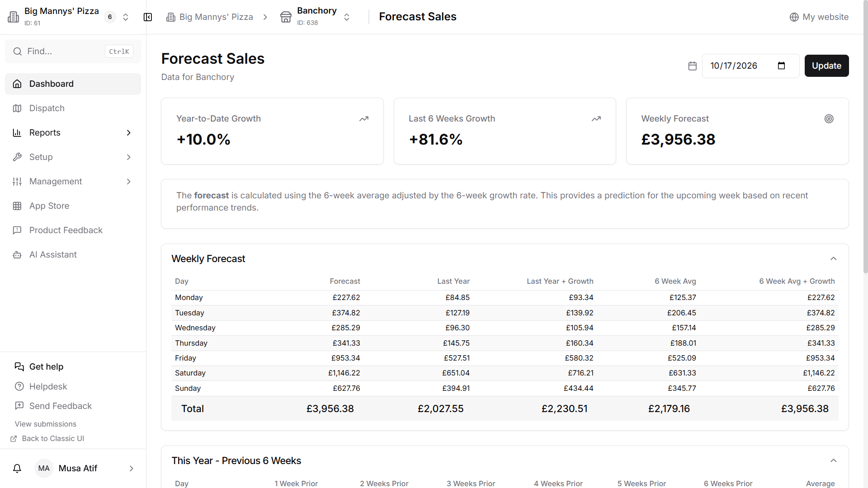Click the Update button

coord(826,66)
